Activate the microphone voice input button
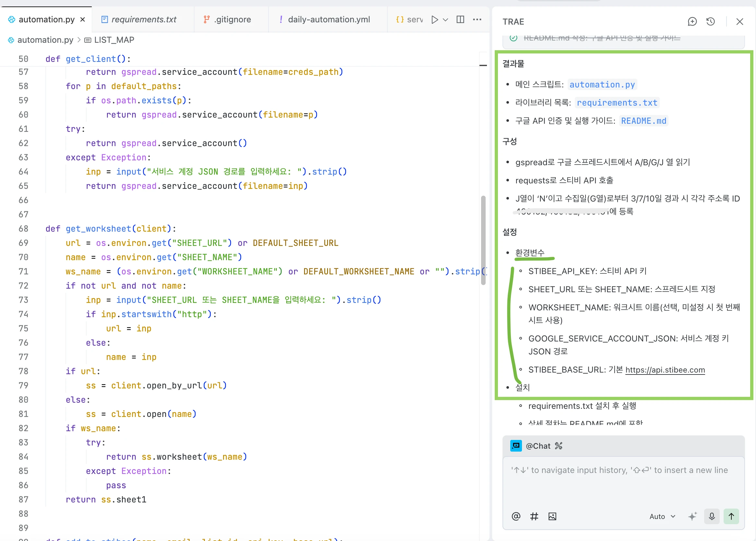 (712, 516)
